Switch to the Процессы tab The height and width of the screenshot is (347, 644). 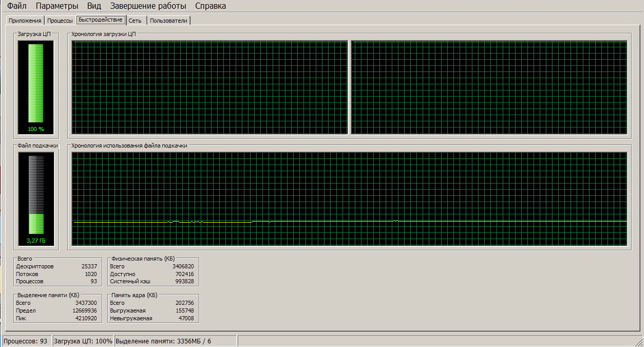point(60,21)
